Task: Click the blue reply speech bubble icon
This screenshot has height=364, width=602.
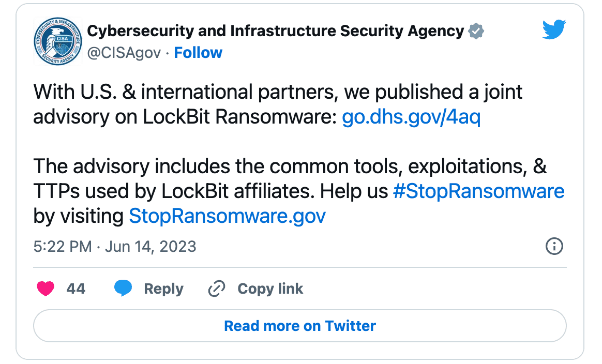Action: [124, 289]
